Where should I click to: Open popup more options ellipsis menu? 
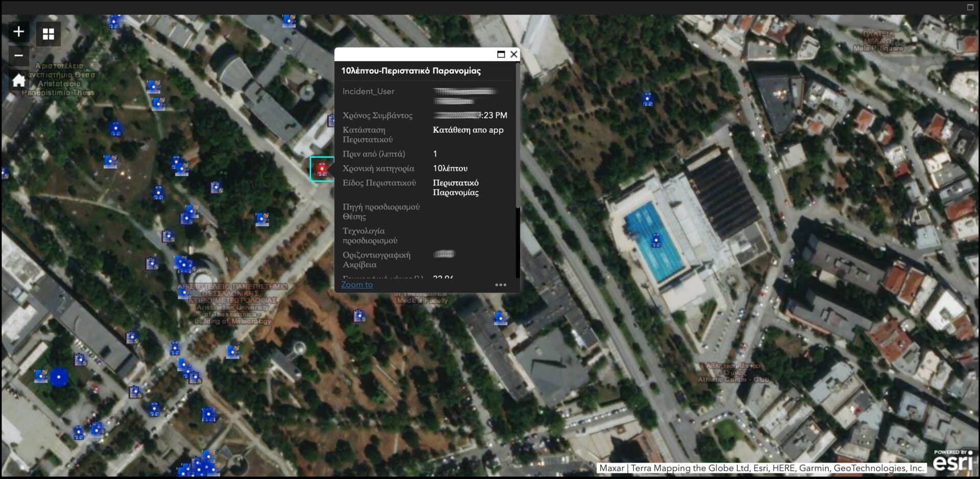pyautogui.click(x=501, y=285)
